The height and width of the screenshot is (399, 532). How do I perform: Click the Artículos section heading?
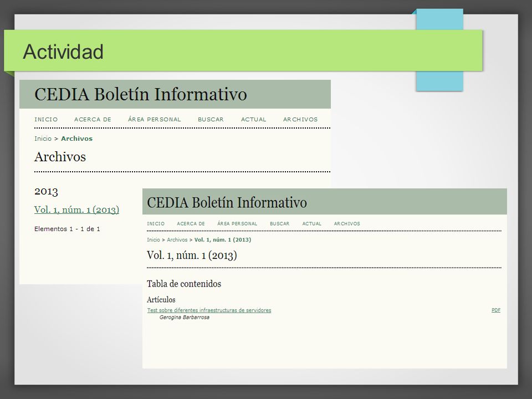(161, 300)
